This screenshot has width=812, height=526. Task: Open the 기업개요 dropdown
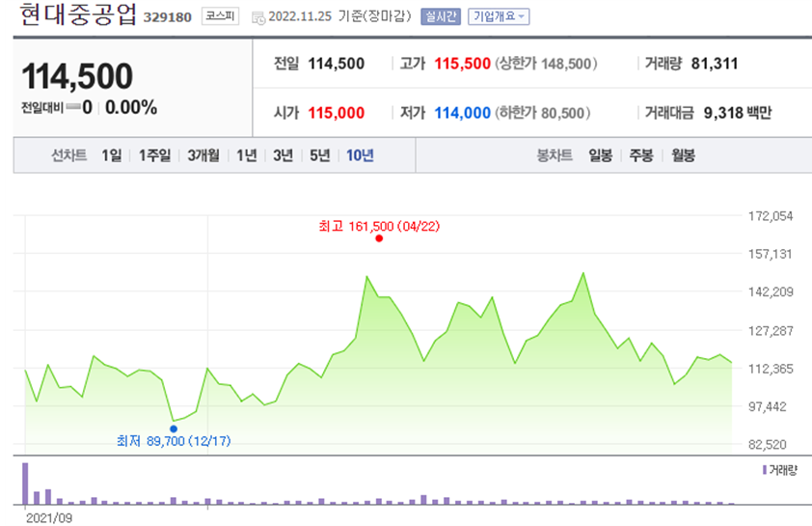[x=499, y=16]
